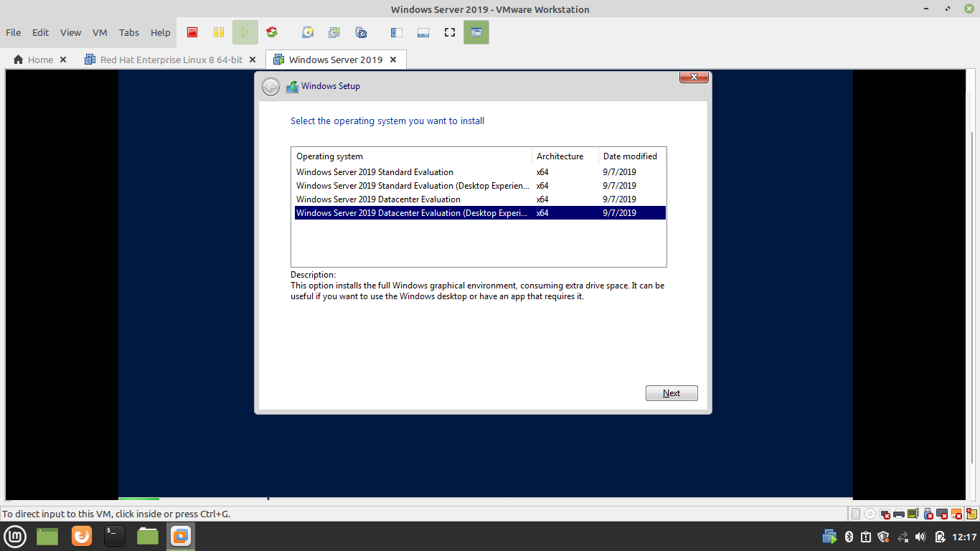Click the security shield tray icon
980x551 pixels.
tap(884, 537)
